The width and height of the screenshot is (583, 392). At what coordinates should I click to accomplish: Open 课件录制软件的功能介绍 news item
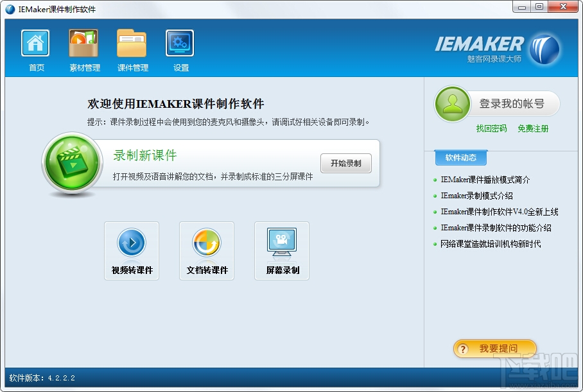pyautogui.click(x=496, y=228)
